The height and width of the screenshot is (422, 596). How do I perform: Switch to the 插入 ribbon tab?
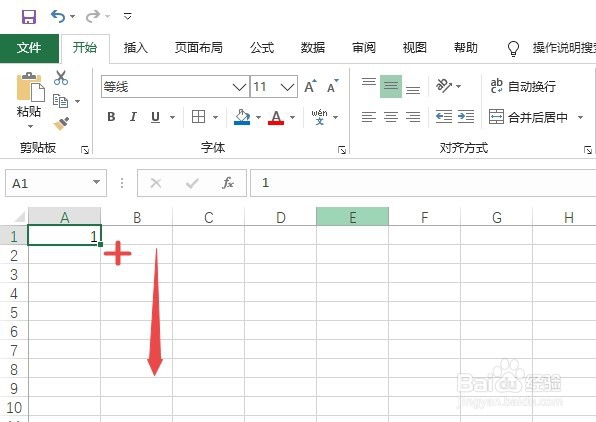click(x=135, y=48)
